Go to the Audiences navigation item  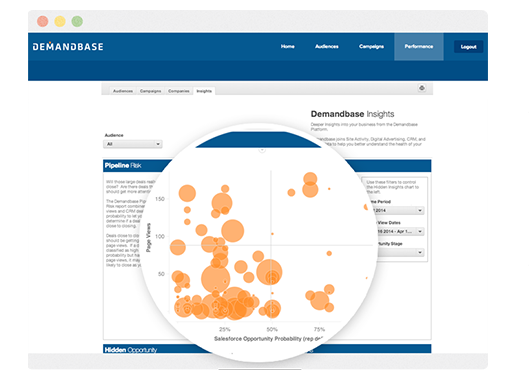pyautogui.click(x=327, y=47)
